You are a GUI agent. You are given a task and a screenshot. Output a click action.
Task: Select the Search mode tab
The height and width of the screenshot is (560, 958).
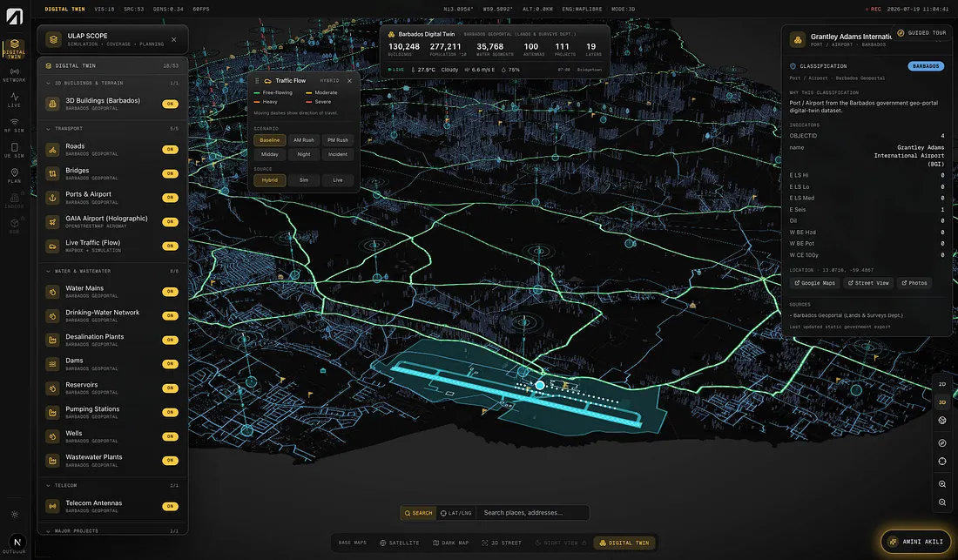point(418,513)
